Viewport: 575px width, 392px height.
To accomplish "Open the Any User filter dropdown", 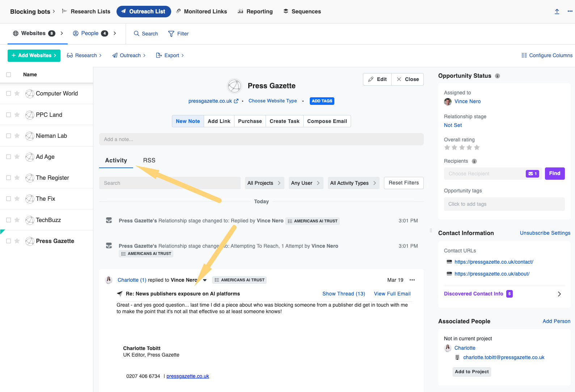I will tap(306, 183).
